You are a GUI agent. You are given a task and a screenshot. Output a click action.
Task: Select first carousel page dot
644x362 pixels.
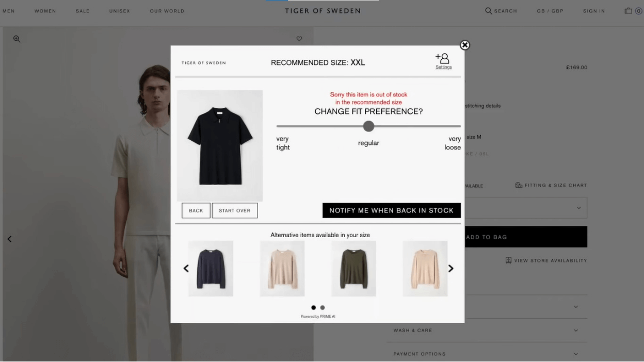tap(313, 308)
